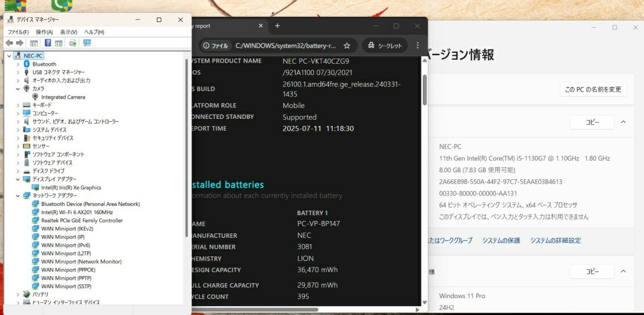Open the システムの詳細設定 link

[x=555, y=240]
